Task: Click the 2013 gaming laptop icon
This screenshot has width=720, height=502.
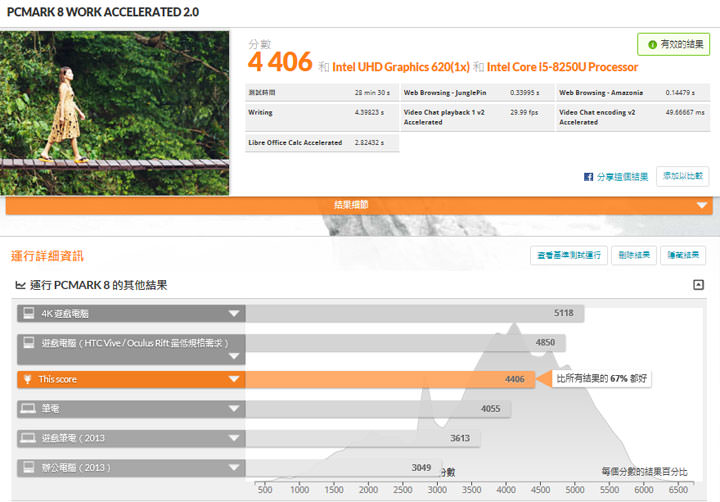Action: click(27, 438)
